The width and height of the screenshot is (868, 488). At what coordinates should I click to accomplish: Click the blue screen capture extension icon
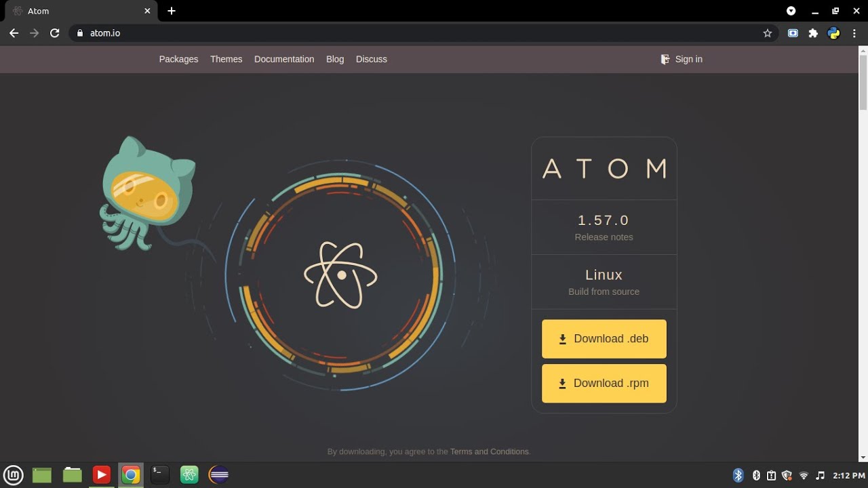(793, 33)
